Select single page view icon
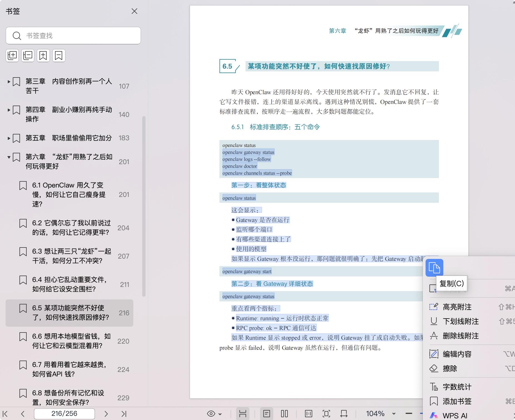This screenshot has height=420, width=515. 267,414
